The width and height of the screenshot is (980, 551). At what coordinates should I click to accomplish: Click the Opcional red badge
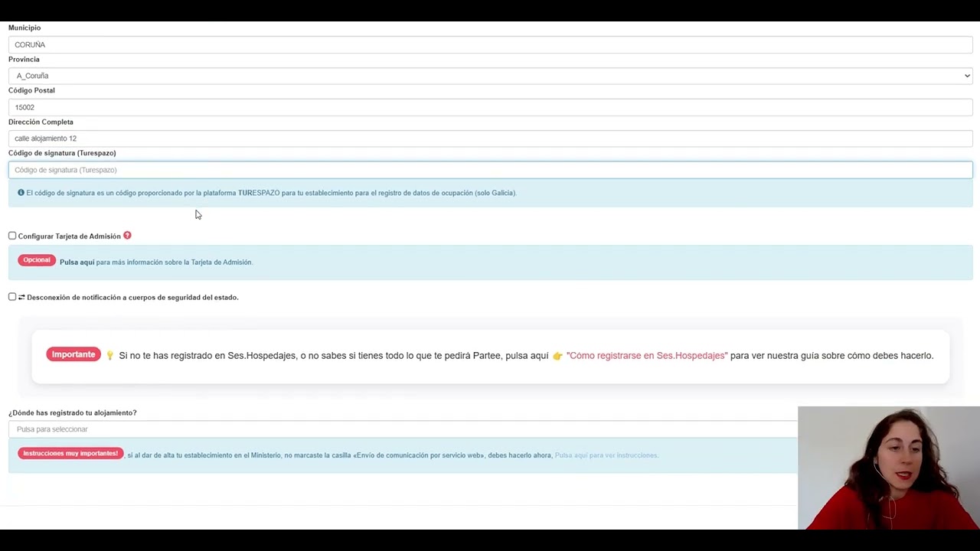click(x=37, y=260)
